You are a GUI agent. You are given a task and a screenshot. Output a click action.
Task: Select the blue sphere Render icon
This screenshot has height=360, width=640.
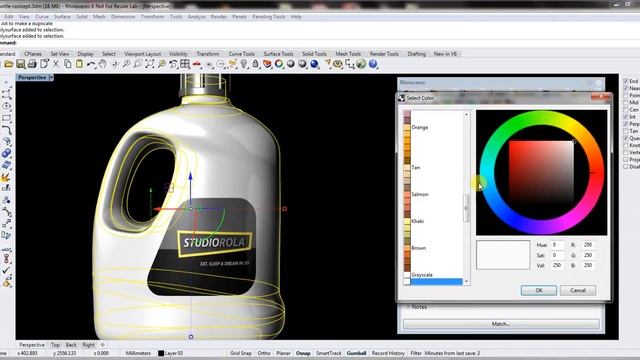(x=314, y=64)
